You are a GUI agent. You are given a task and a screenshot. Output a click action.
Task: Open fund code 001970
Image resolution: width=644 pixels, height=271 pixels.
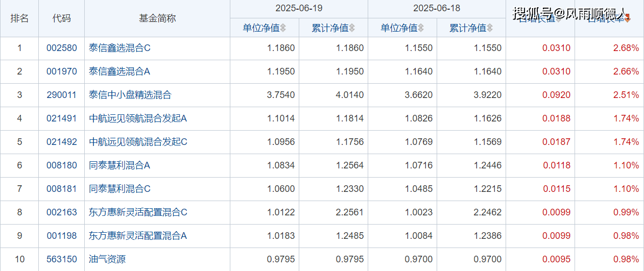click(x=62, y=71)
